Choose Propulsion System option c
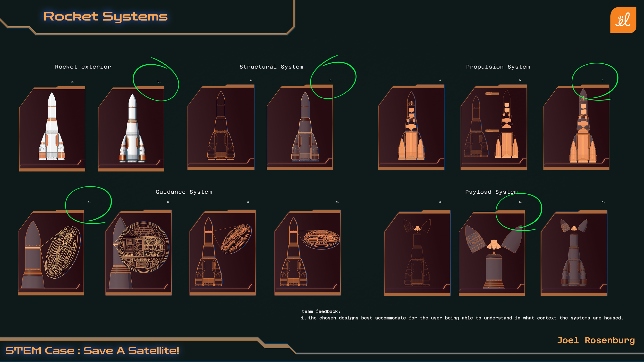The height and width of the screenshot is (362, 644). coord(576,127)
